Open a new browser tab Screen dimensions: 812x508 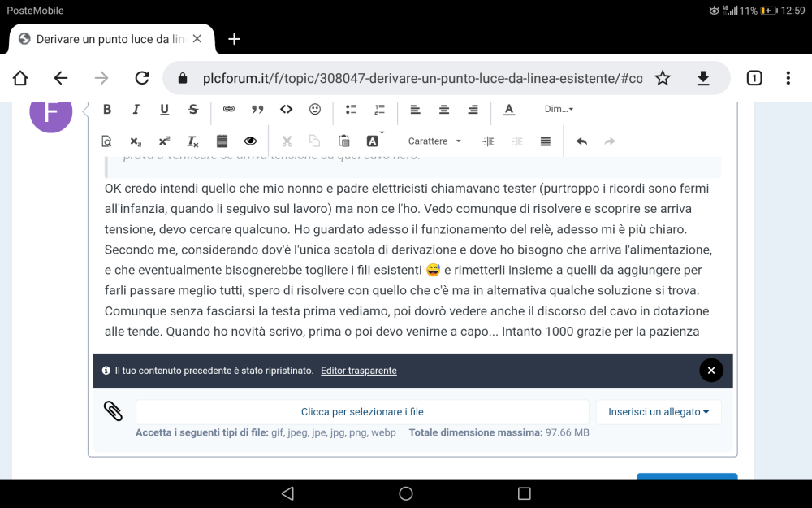tap(235, 38)
